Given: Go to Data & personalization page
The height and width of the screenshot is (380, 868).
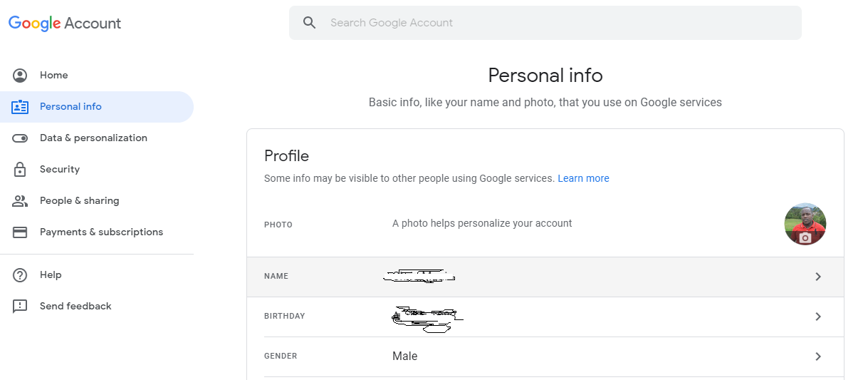Looking at the screenshot, I should [93, 138].
